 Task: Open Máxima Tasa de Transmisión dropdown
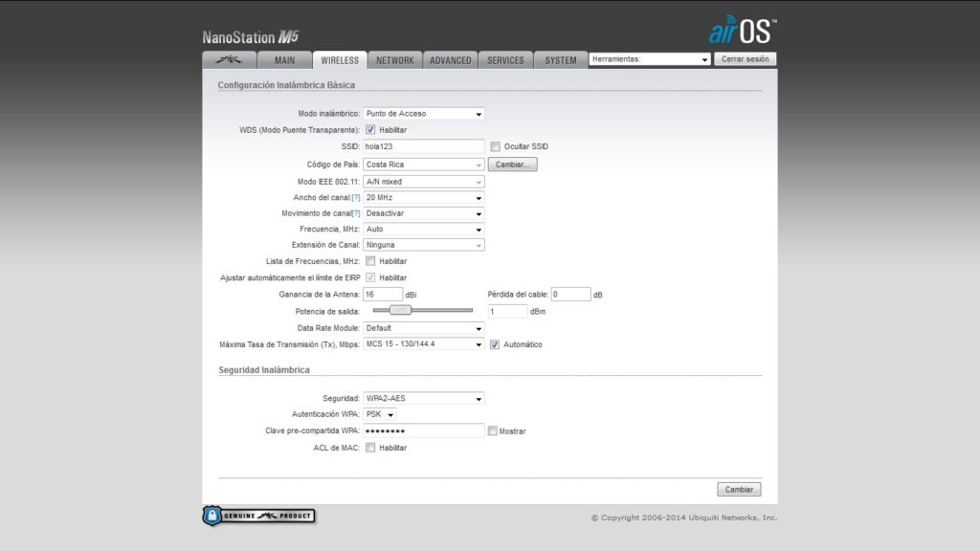pos(423,344)
